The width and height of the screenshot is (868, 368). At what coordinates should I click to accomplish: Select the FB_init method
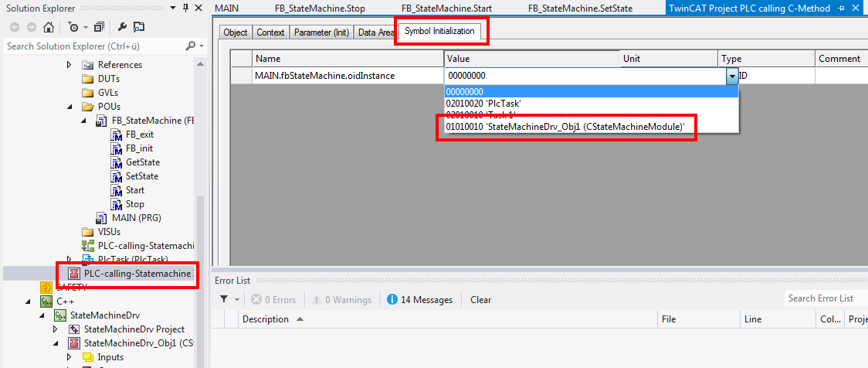point(140,148)
